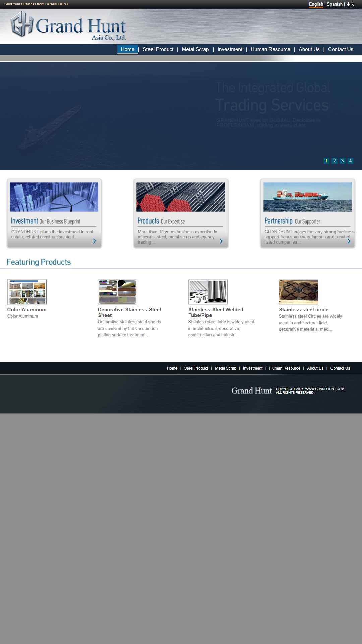Click 'Stainless steel Circles are widely' text
362x644 pixels.
[x=310, y=323]
